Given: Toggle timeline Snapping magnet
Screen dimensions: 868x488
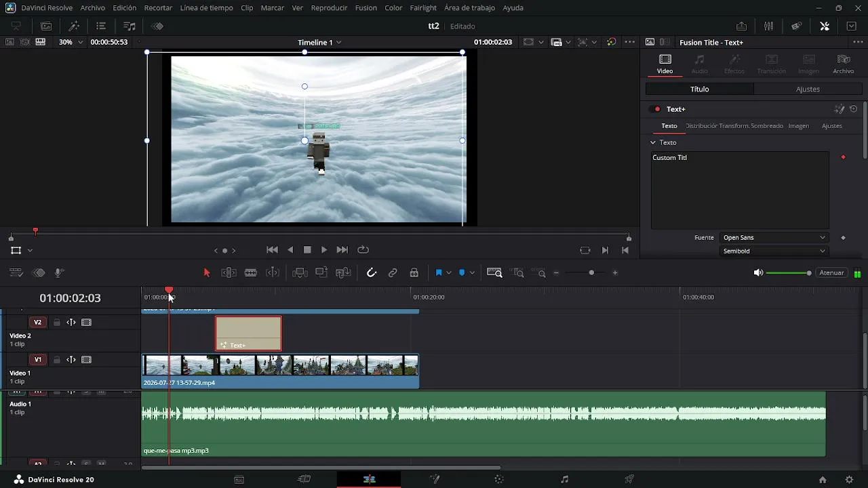Looking at the screenshot, I should (371, 272).
